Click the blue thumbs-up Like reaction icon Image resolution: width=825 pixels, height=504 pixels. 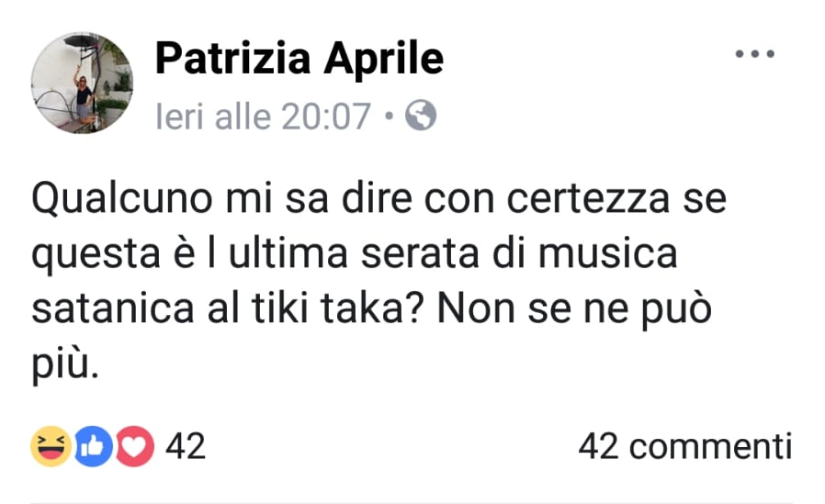[95, 447]
